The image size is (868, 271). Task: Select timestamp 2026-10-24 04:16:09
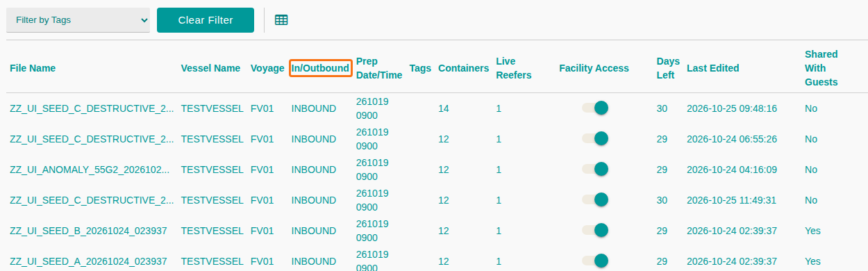(732, 170)
